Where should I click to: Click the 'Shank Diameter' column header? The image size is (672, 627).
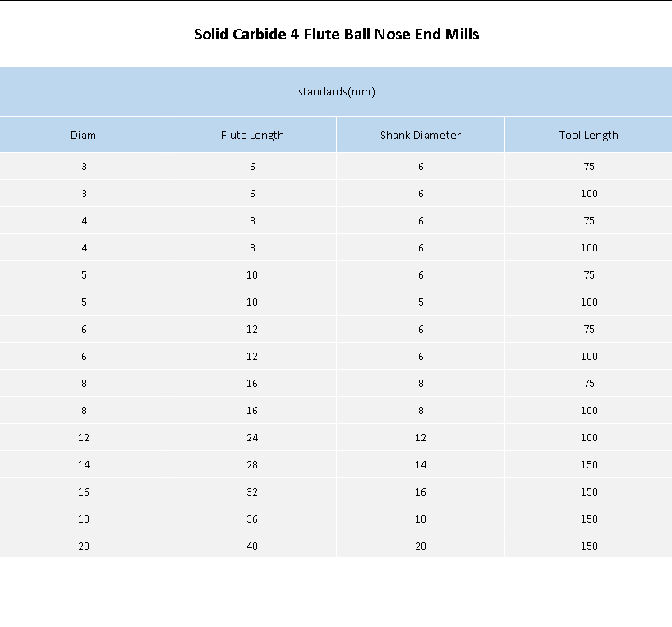pyautogui.click(x=420, y=135)
